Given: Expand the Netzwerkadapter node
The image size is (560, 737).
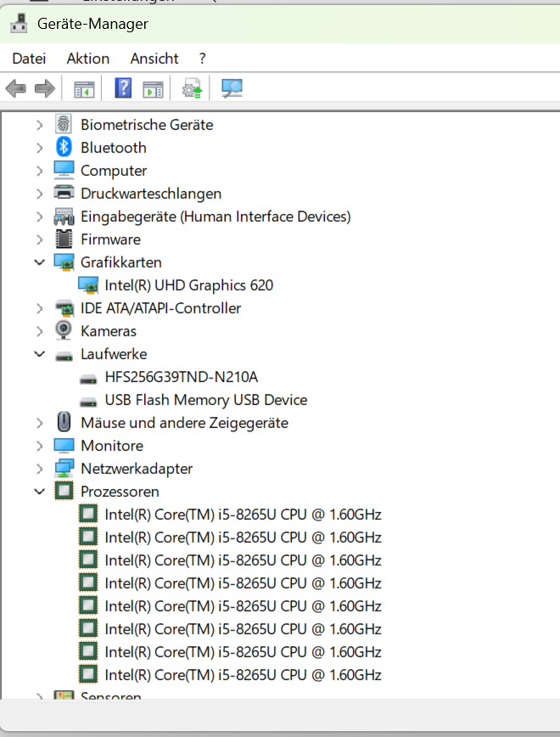Looking at the screenshot, I should pos(40,468).
